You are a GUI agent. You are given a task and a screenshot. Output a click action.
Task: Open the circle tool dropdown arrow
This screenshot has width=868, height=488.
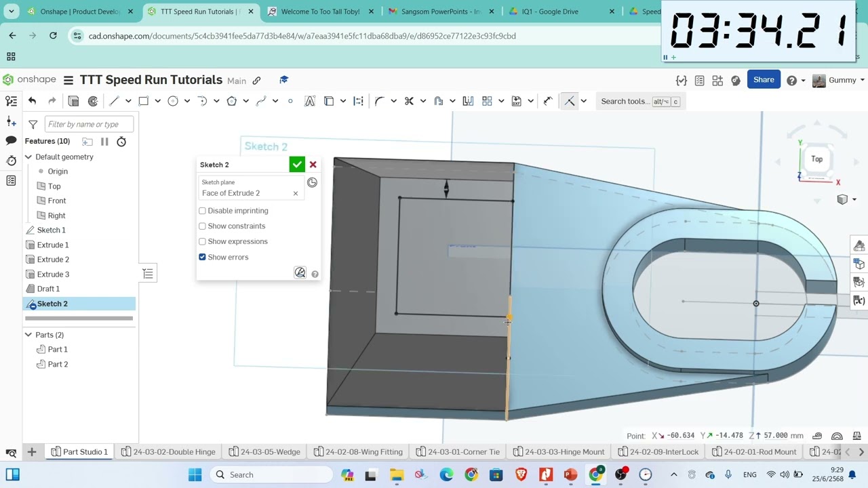[x=187, y=101]
